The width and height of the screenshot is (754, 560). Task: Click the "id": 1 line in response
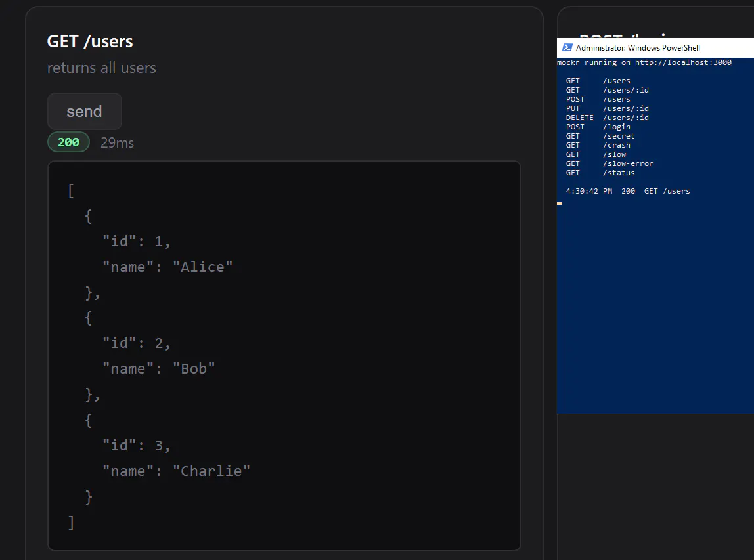136,242
